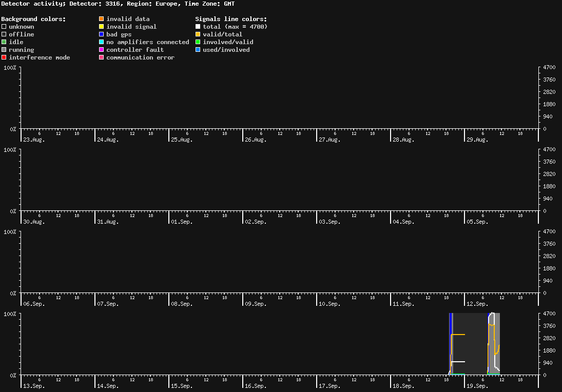
Task: Click the 12.Sep. date label
Action: (477, 304)
